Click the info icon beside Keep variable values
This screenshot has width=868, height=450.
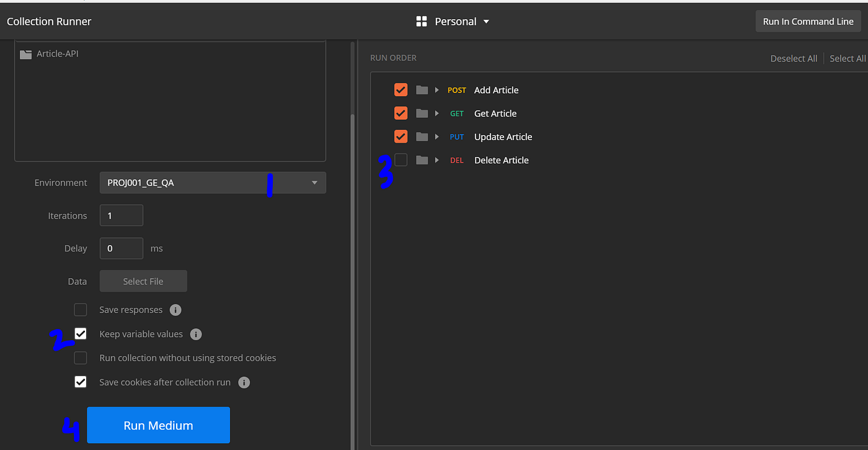(x=196, y=334)
